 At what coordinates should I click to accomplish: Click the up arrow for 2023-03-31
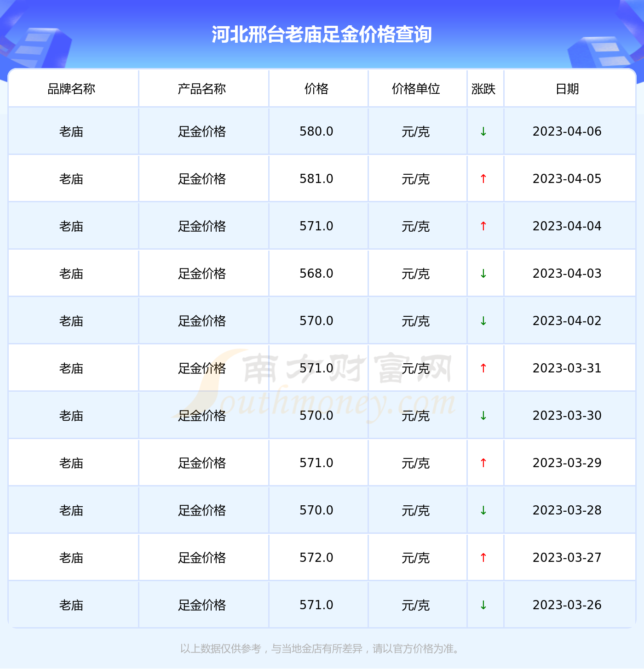point(483,368)
